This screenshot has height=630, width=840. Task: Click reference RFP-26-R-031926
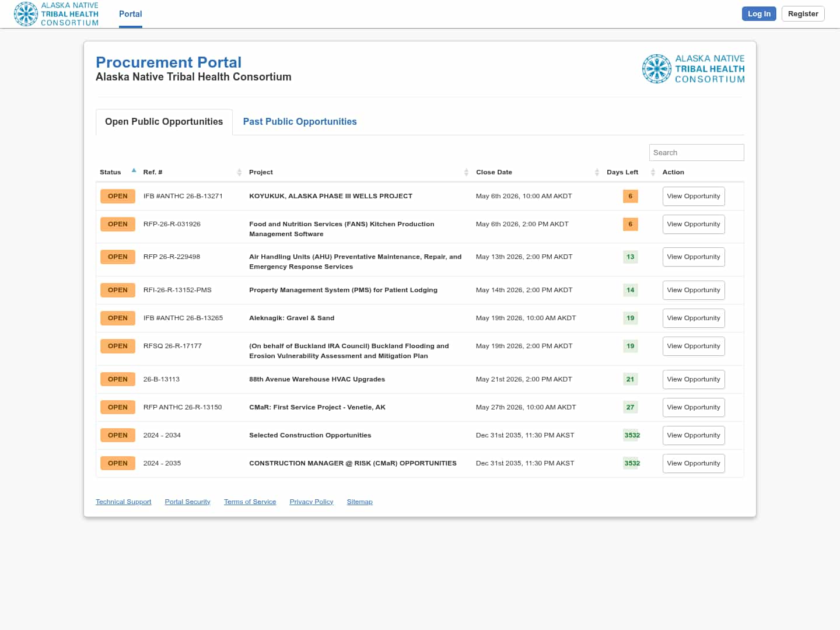point(172,224)
